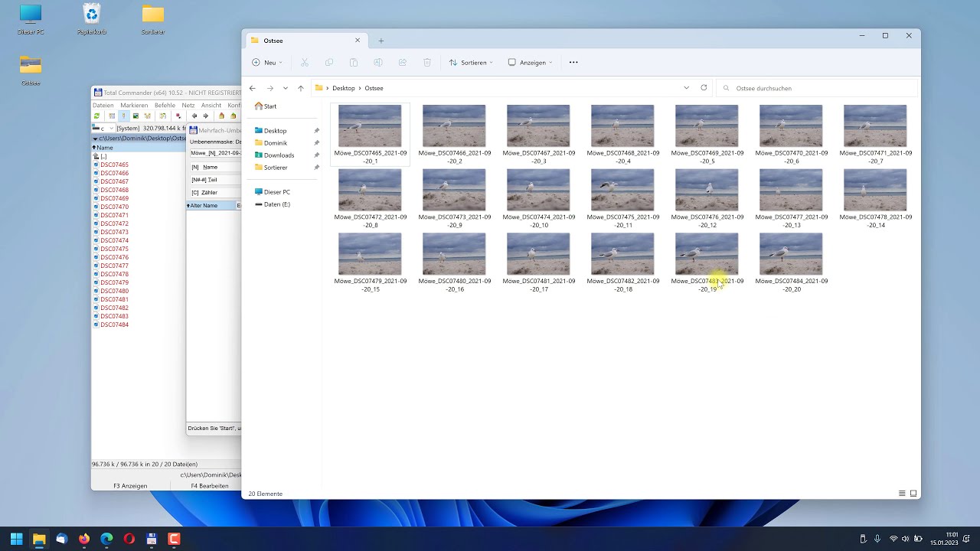This screenshot has width=980, height=551.
Task: Switch to details view icon in status bar
Action: (902, 494)
